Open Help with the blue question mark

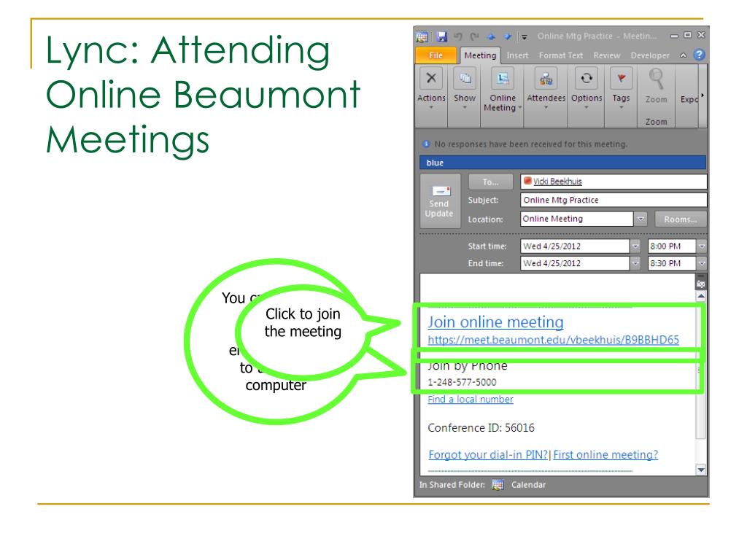(x=699, y=55)
